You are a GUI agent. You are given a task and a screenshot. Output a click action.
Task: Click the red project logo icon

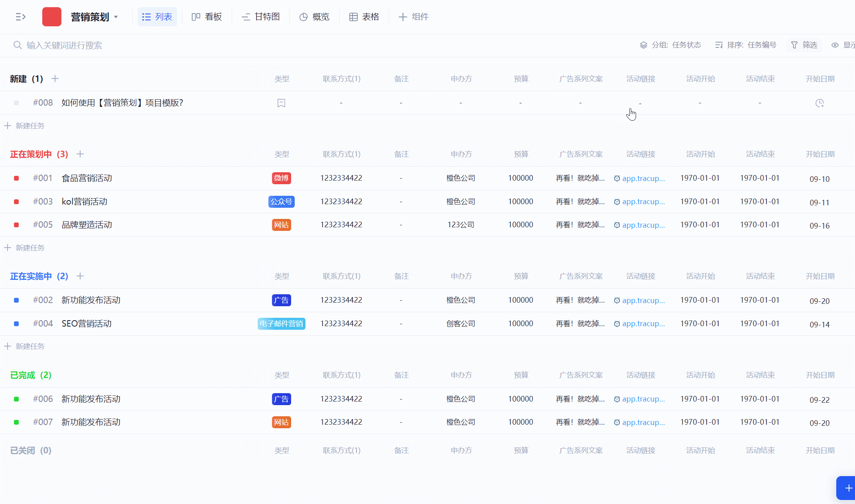[x=52, y=17]
